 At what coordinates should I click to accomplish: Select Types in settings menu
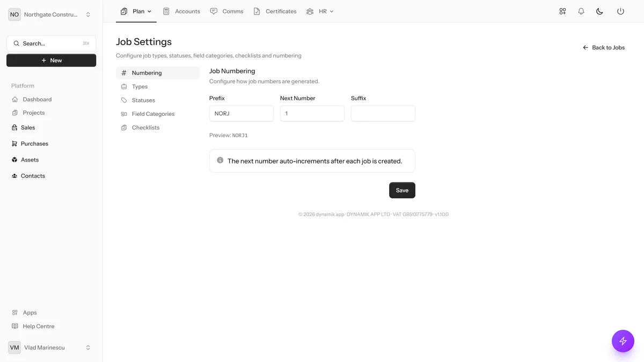pos(158,86)
